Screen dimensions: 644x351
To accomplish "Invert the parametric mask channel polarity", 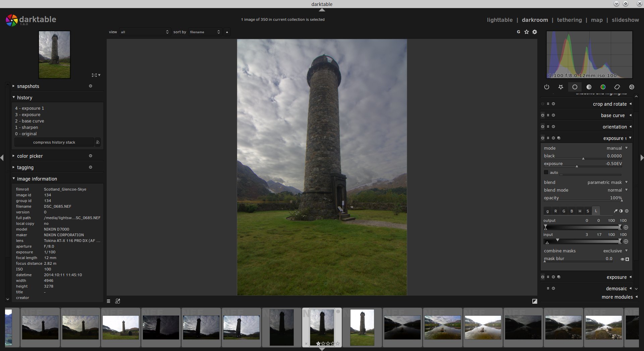I will coord(621,211).
